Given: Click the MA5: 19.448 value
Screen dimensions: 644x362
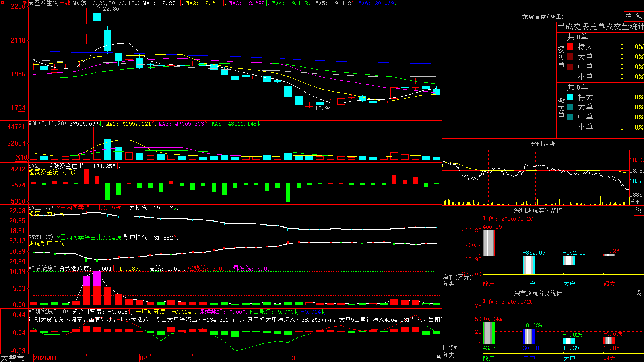Looking at the screenshot, I should [333, 3].
